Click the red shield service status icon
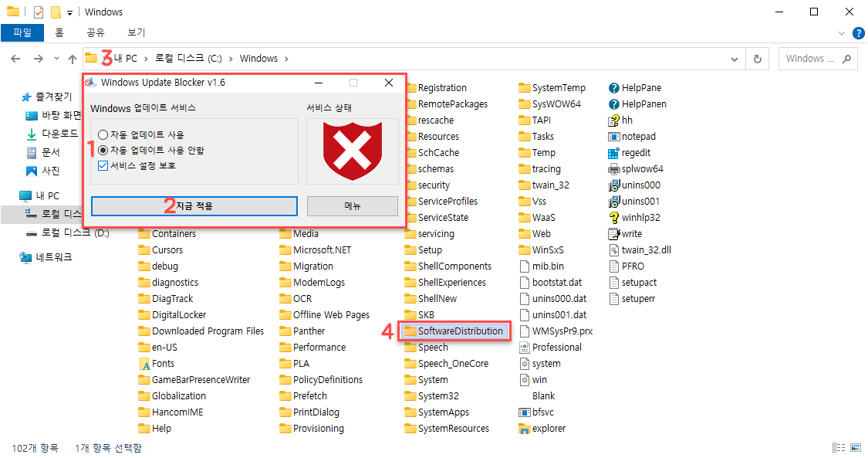The image size is (868, 458). tap(353, 151)
